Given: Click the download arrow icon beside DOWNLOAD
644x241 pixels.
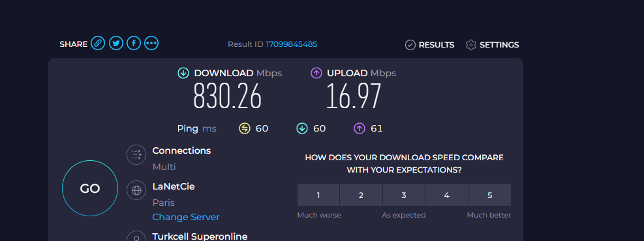Looking at the screenshot, I should click(183, 74).
